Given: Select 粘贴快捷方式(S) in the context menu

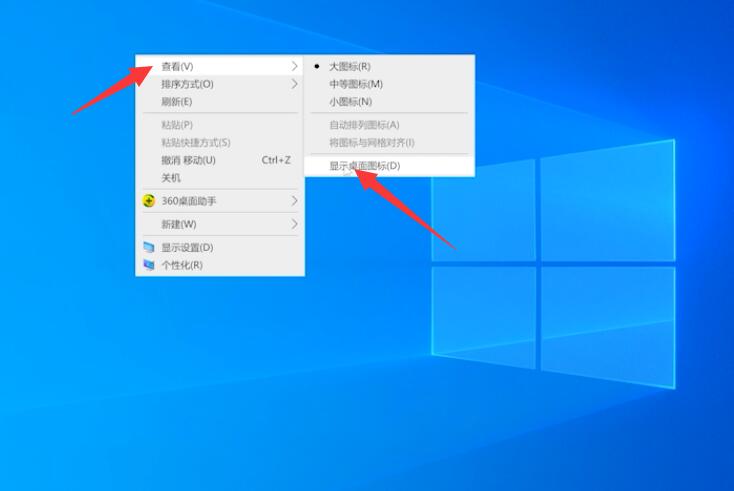Looking at the screenshot, I should [220, 142].
